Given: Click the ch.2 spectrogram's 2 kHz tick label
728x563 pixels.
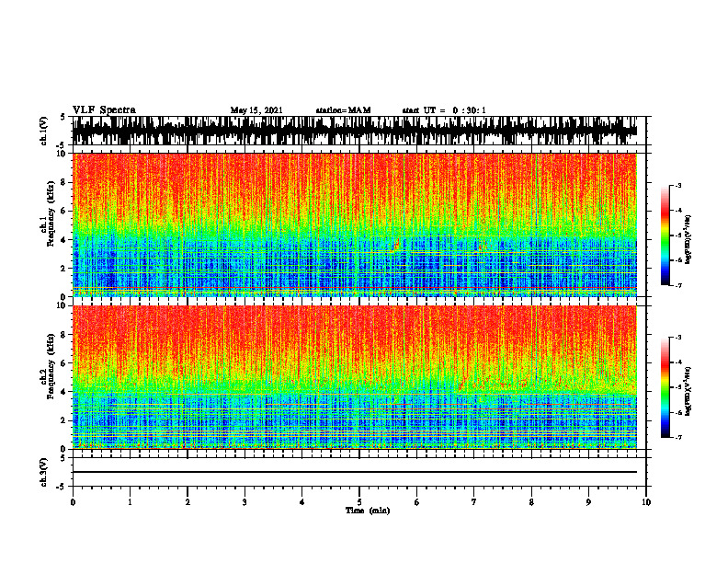Looking at the screenshot, I should pos(63,420).
